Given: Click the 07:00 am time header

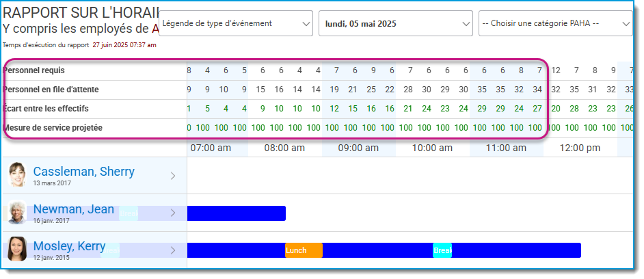Looking at the screenshot, I should pyautogui.click(x=211, y=148).
